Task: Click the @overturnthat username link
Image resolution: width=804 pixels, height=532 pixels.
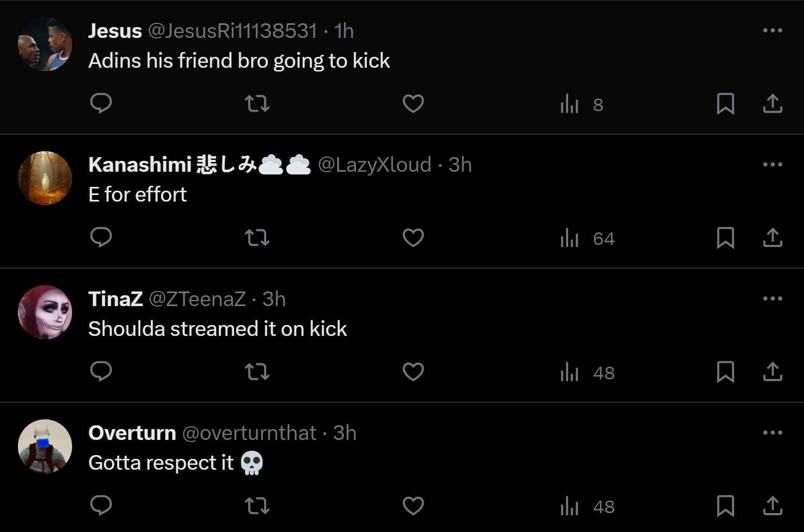Action: [x=249, y=433]
